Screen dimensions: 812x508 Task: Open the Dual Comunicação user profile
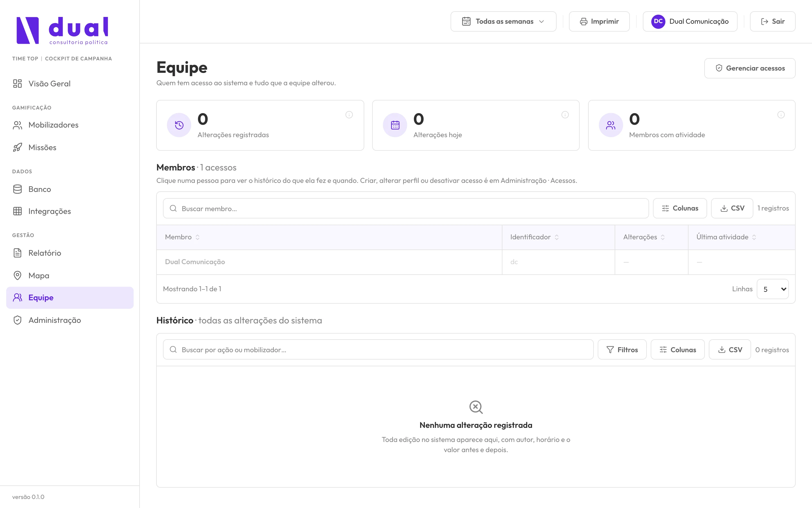(690, 21)
